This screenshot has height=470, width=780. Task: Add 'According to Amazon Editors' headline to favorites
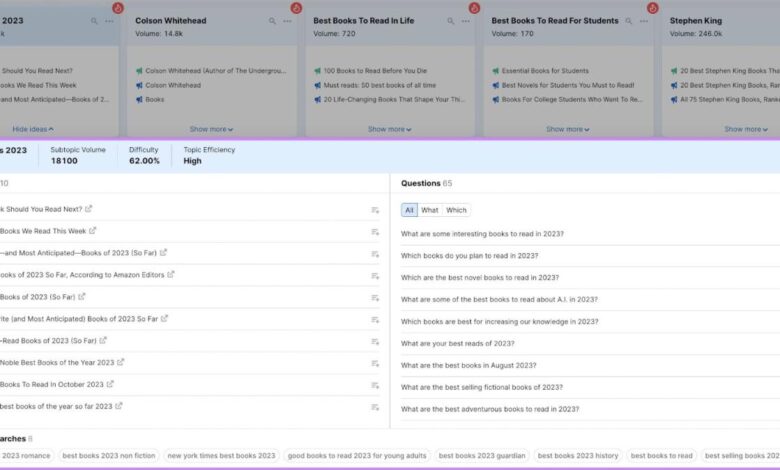pyautogui.click(x=375, y=276)
